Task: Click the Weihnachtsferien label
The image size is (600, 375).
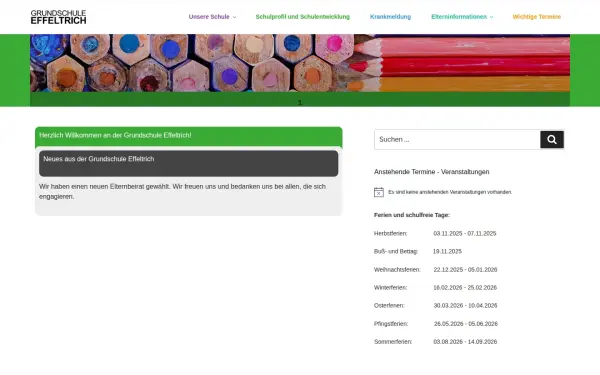Action: pos(397,270)
